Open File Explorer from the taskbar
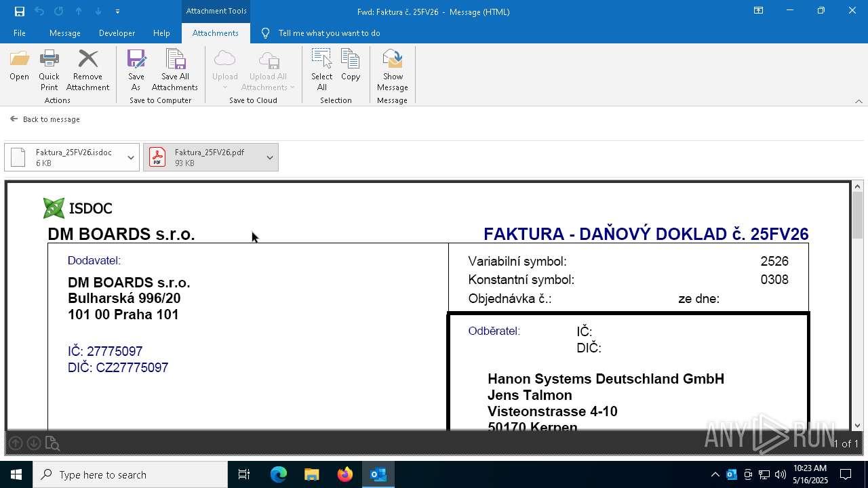 tap(311, 474)
